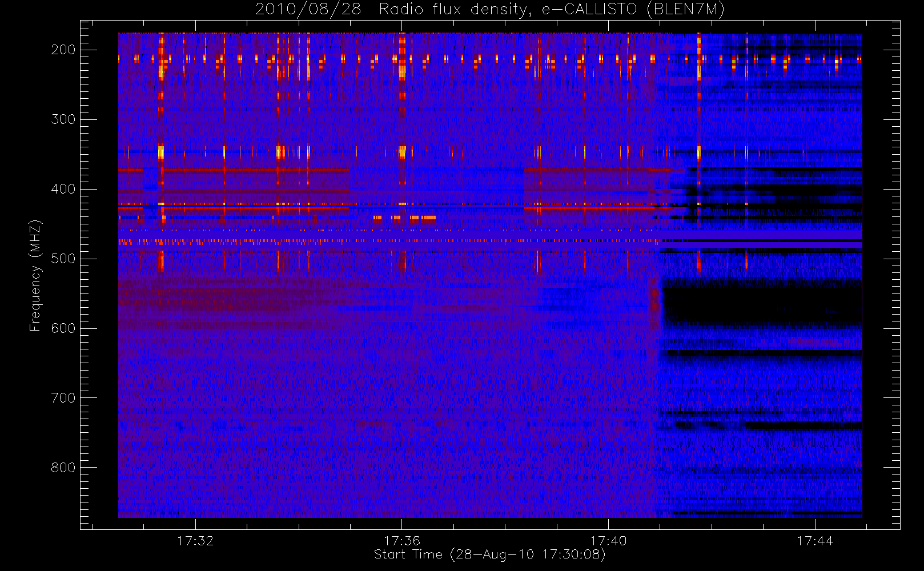Image resolution: width=924 pixels, height=571 pixels.
Task: Select the 17:40 time tick label
Action: click(608, 541)
